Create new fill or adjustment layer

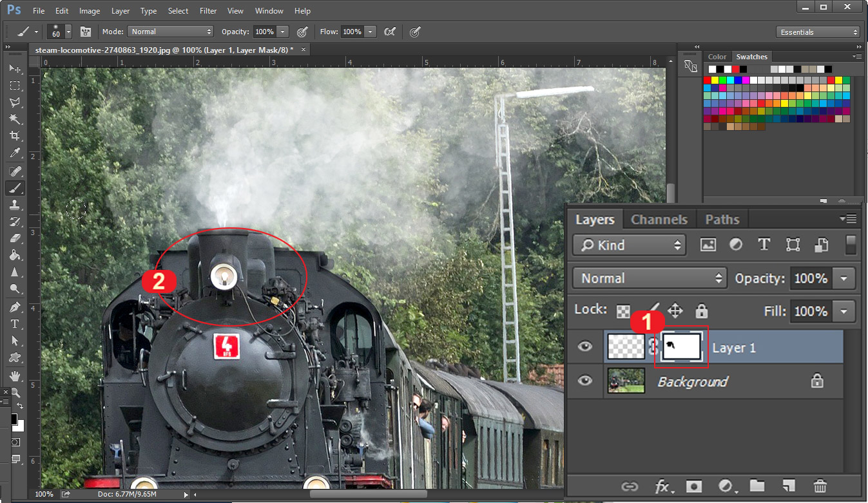click(x=726, y=486)
